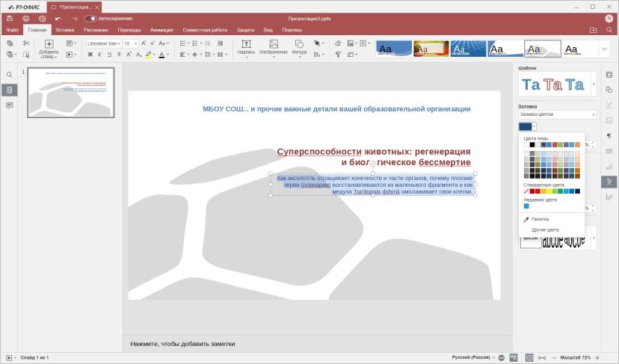
Task: Click the spell checking icon in status bar
Action: tap(514, 357)
